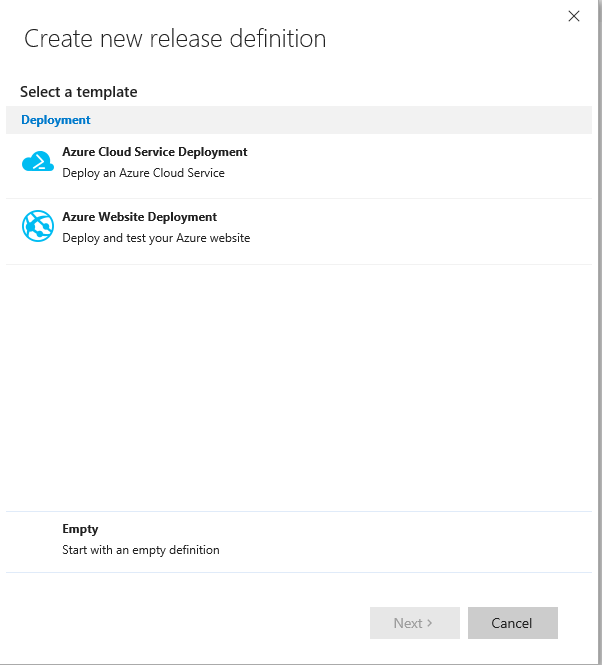
Task: Choose Azure Cloud Service Deployment title
Action: click(x=154, y=152)
